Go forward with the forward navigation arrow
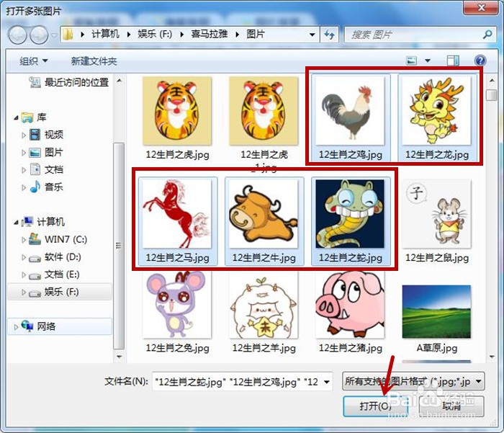The width and height of the screenshot is (504, 433). pyautogui.click(x=39, y=35)
